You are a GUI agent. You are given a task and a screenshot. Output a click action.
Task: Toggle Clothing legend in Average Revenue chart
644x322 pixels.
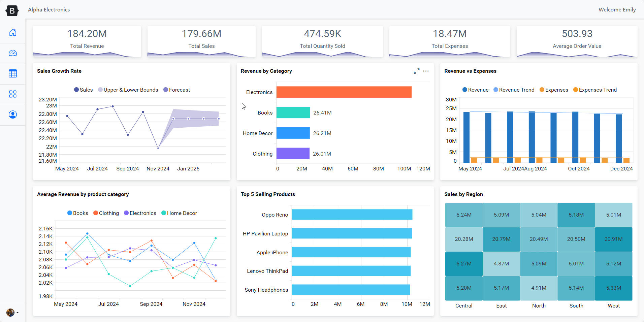(106, 213)
